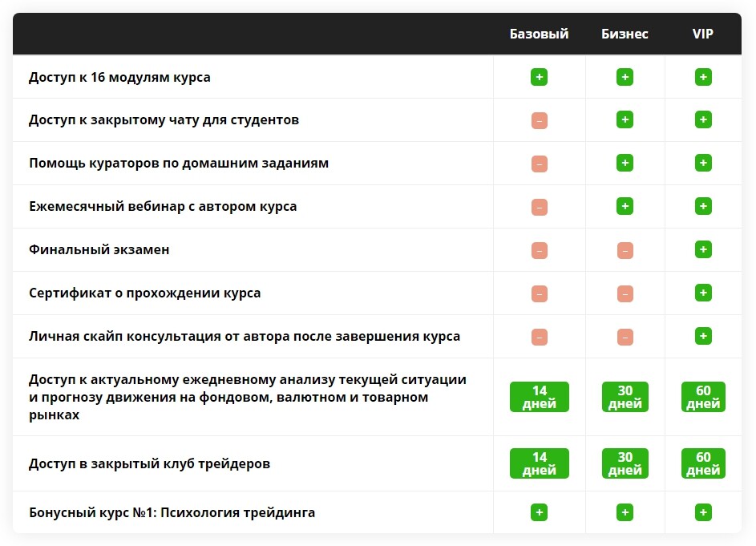This screenshot has width=756, height=546.
Task: Select the Базовый column header
Action: pyautogui.click(x=539, y=34)
